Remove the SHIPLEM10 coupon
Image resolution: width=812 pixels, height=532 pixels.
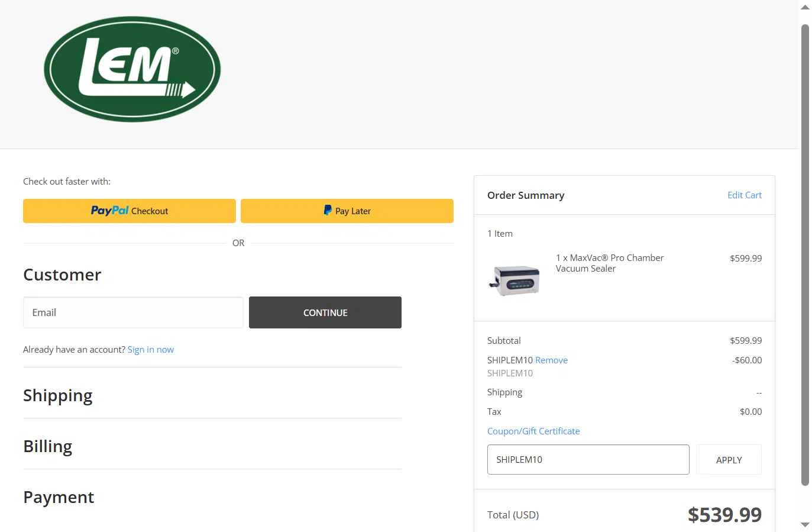click(x=551, y=360)
